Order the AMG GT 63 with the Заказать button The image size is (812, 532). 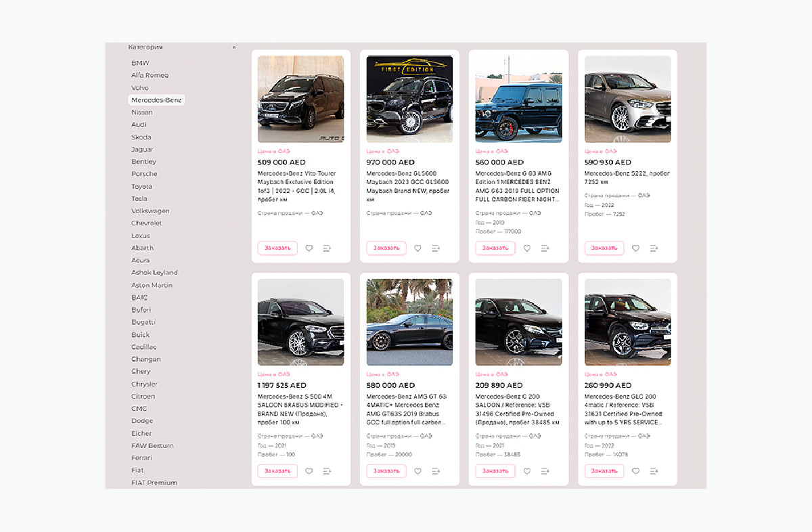(x=386, y=471)
